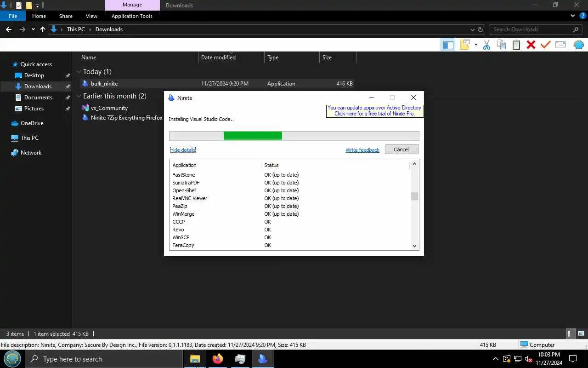
Task: Click the Rename icon in toolbar
Action: [x=560, y=45]
